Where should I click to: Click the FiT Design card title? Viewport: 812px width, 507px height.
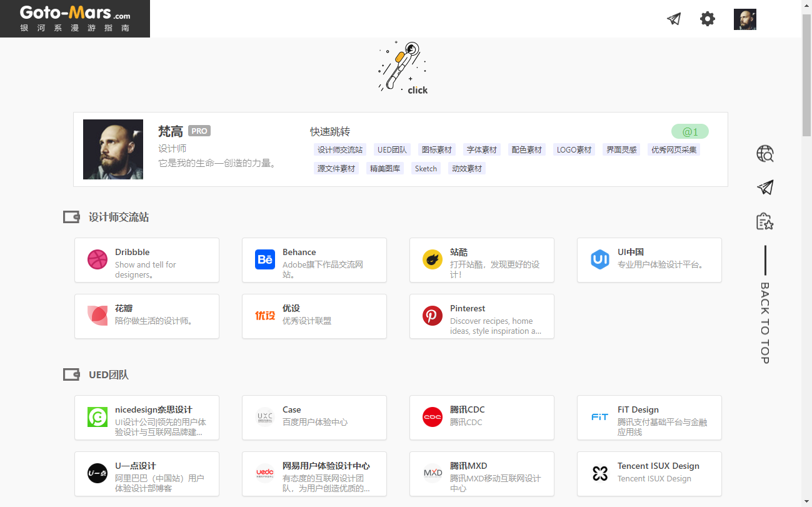[x=638, y=409]
